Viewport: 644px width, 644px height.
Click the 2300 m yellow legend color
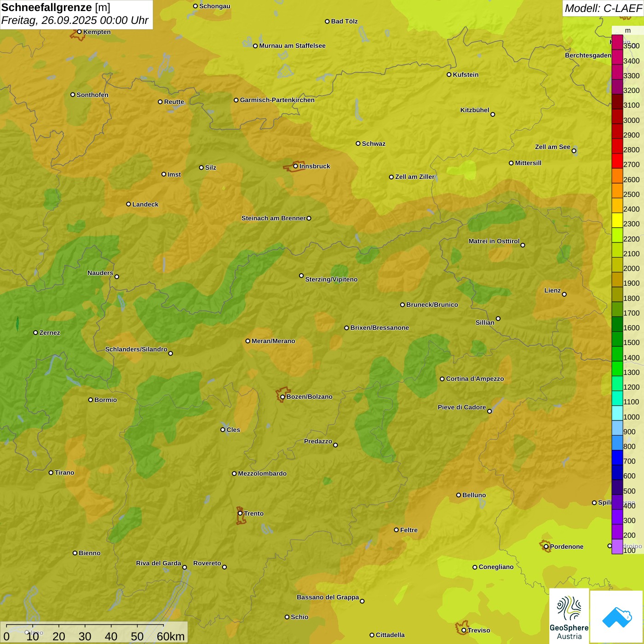(x=617, y=220)
